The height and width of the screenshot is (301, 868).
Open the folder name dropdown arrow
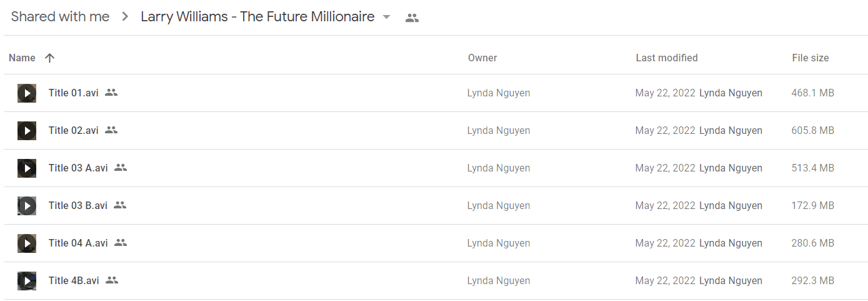tap(386, 17)
